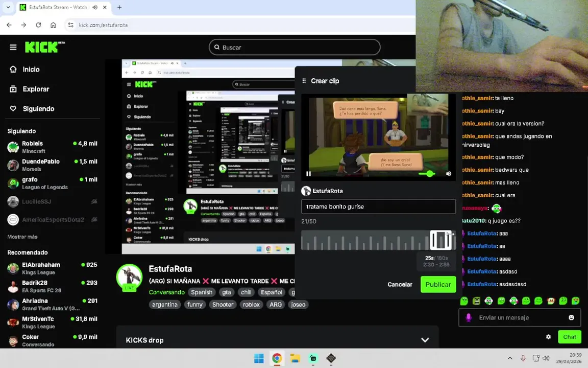Pause the clip preview playback
The image size is (588, 368).
pyautogui.click(x=309, y=173)
